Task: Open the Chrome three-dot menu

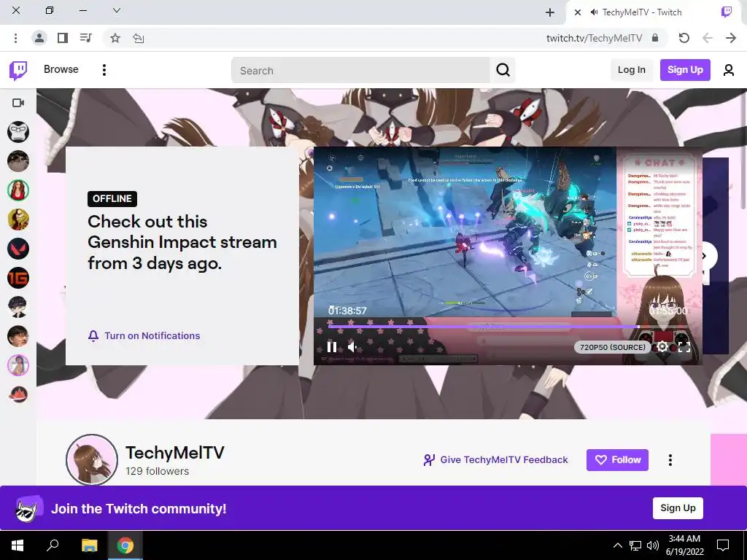Action: (x=16, y=38)
